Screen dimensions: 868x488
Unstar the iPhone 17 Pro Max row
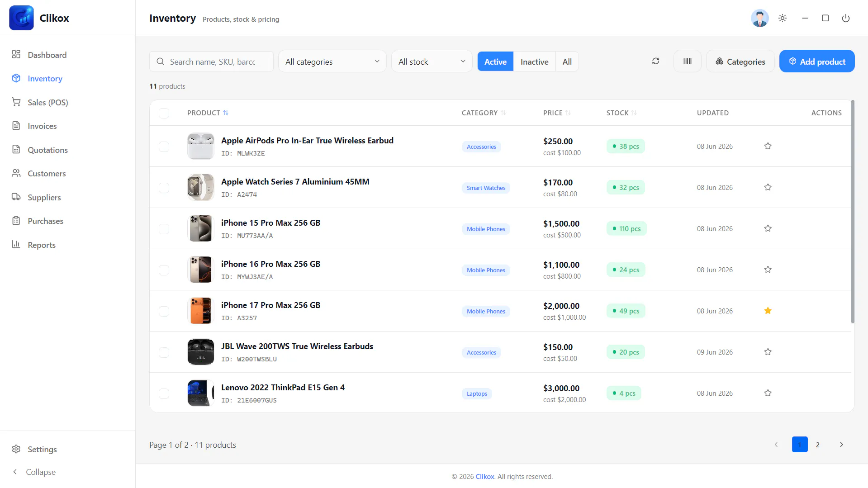768,311
